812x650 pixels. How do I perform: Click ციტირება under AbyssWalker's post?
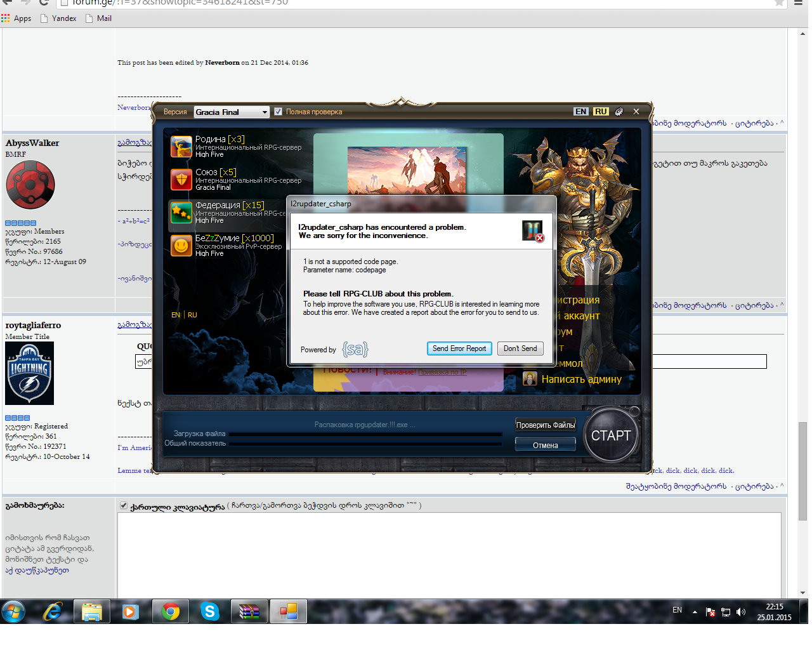(x=754, y=305)
